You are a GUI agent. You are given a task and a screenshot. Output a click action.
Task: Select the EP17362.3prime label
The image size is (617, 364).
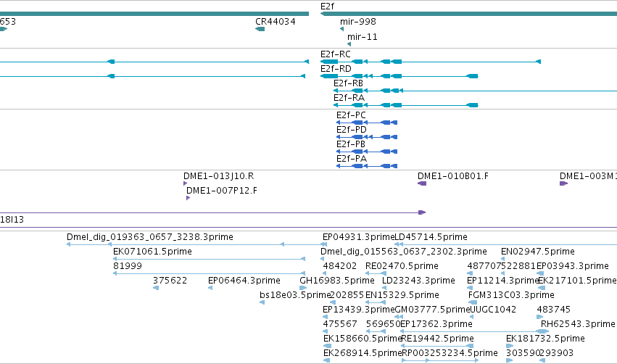436,325
